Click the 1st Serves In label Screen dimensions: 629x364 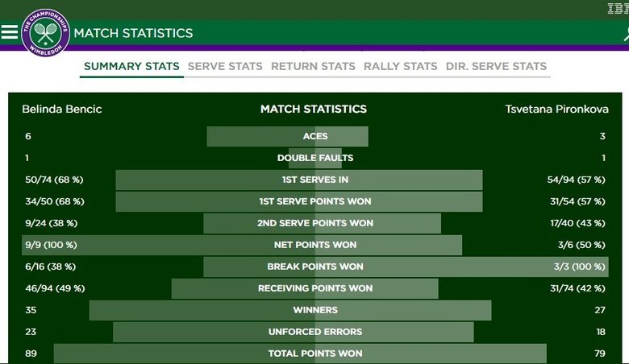[x=315, y=180]
